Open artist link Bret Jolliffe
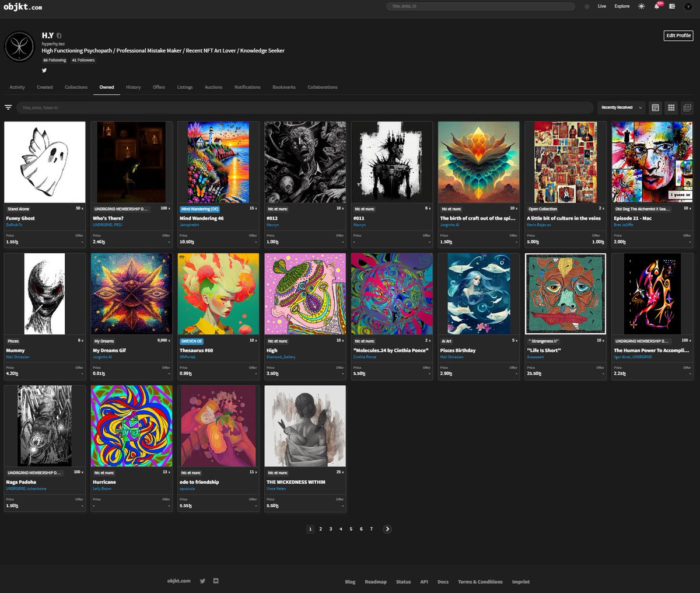700x593 pixels. click(624, 225)
